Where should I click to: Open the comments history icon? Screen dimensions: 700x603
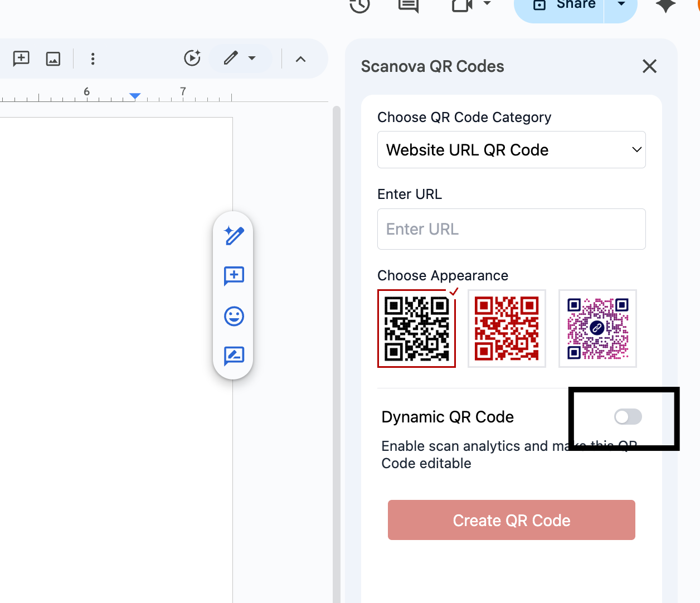(408, 6)
